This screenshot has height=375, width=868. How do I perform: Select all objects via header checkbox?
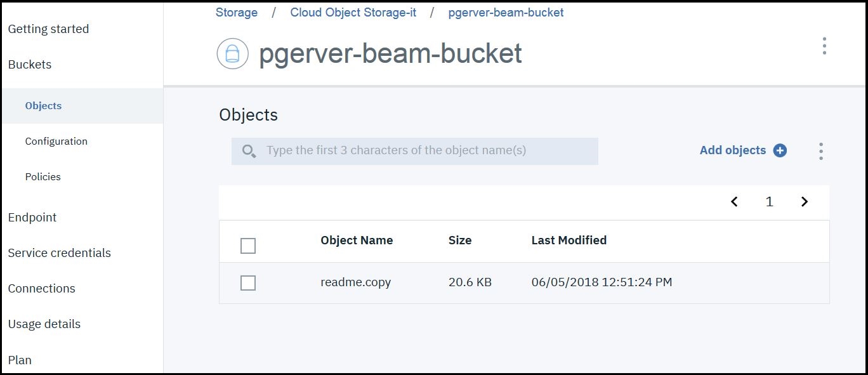tap(247, 245)
